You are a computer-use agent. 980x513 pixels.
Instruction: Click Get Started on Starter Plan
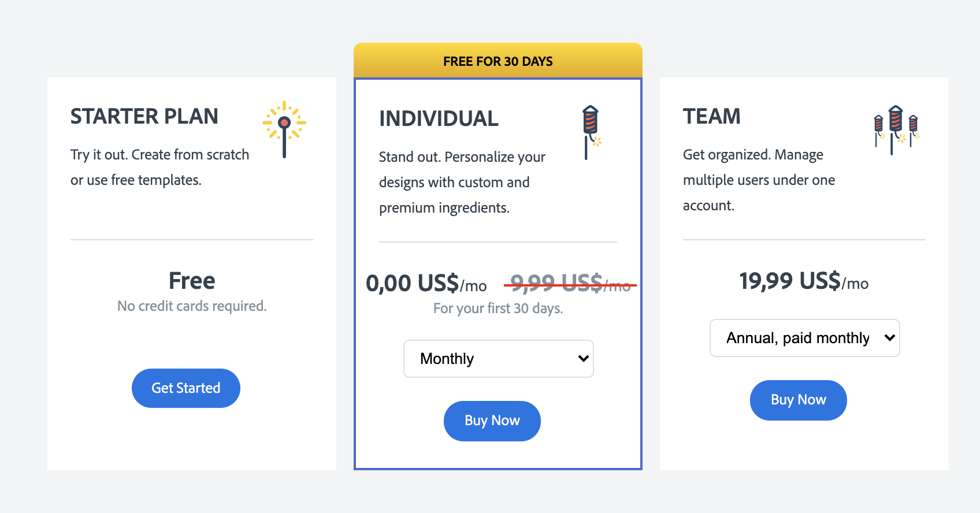click(x=186, y=388)
